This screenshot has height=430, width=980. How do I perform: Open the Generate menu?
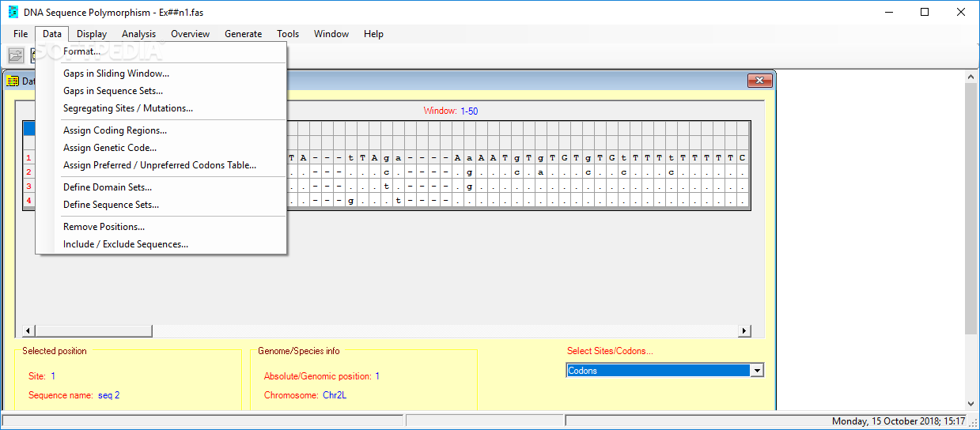pyautogui.click(x=244, y=34)
